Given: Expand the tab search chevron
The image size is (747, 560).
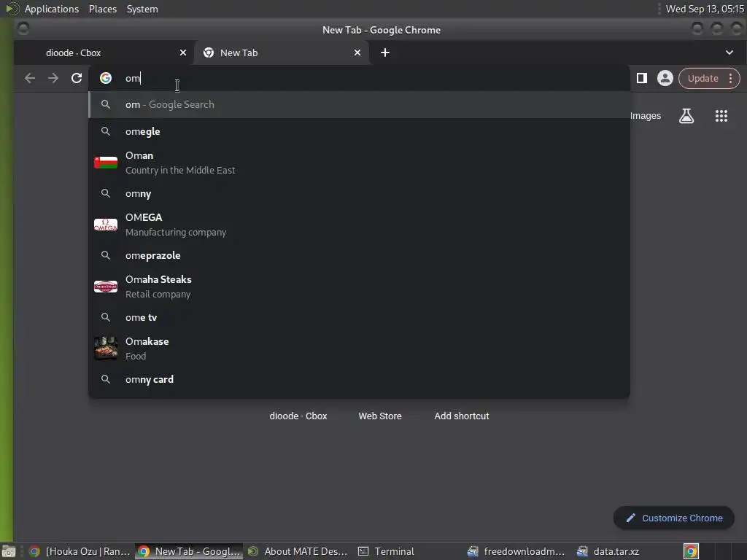Looking at the screenshot, I should (729, 52).
